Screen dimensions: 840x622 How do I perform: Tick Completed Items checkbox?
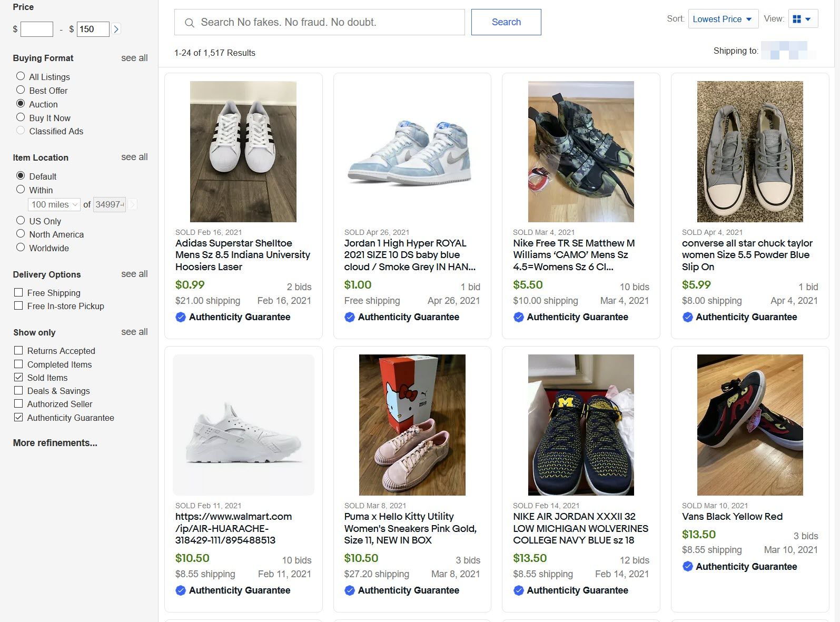[18, 364]
